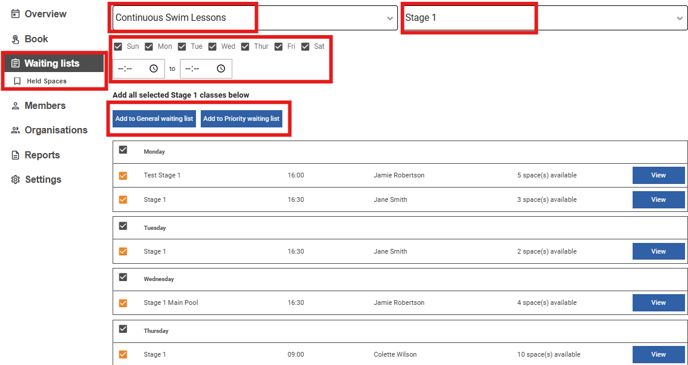The height and width of the screenshot is (365, 688).
Task: Deselect Monday Stage 1 Jane Smith checkbox
Action: click(123, 200)
